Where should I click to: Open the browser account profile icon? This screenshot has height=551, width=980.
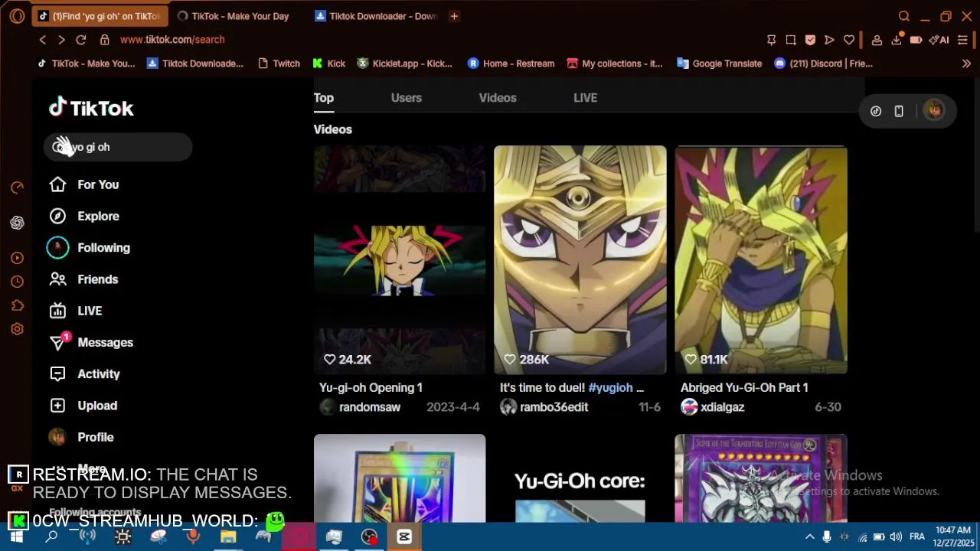(877, 40)
